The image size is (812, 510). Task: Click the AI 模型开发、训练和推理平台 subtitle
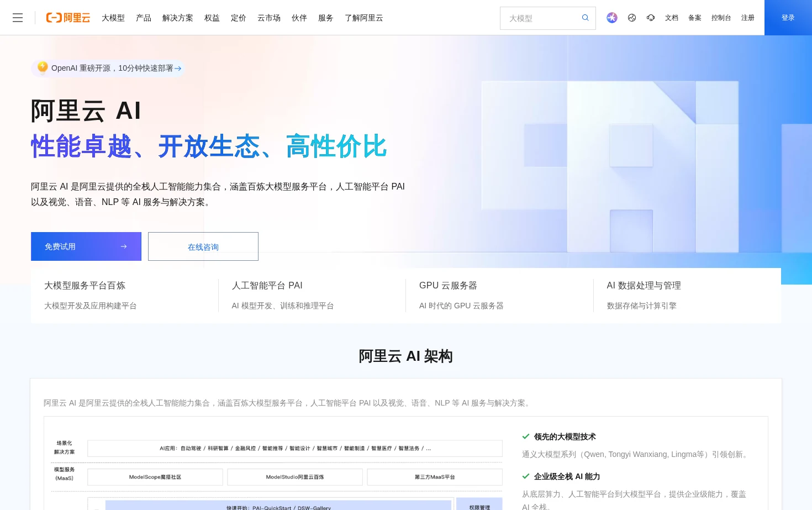click(283, 306)
